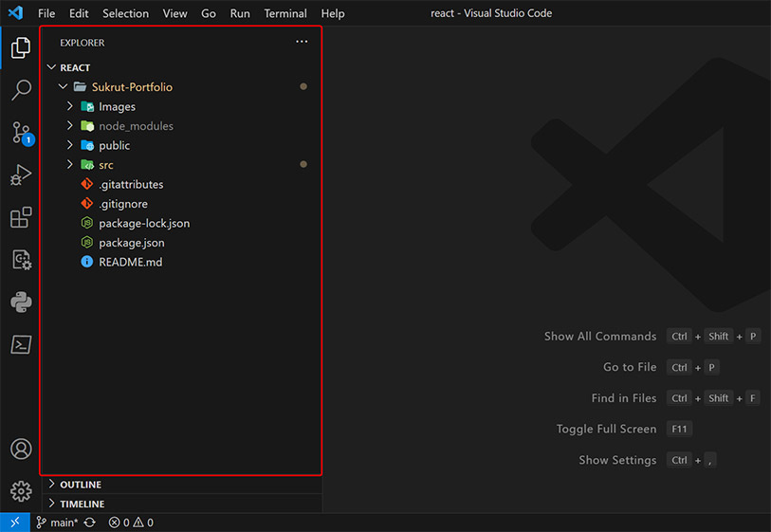Click the src folder icon
771x532 pixels.
[87, 165]
